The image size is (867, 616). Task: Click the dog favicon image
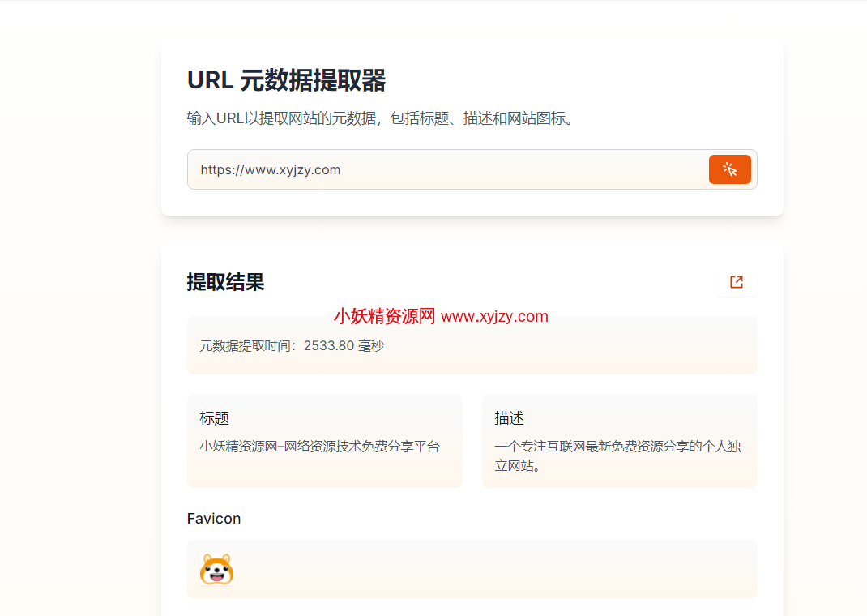coord(216,569)
